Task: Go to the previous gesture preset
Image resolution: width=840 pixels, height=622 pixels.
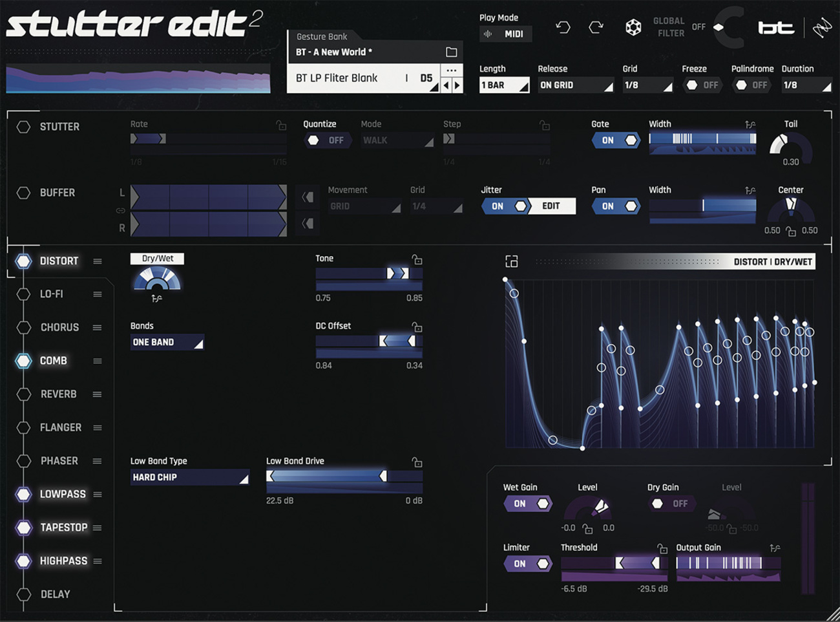Action: (x=446, y=85)
